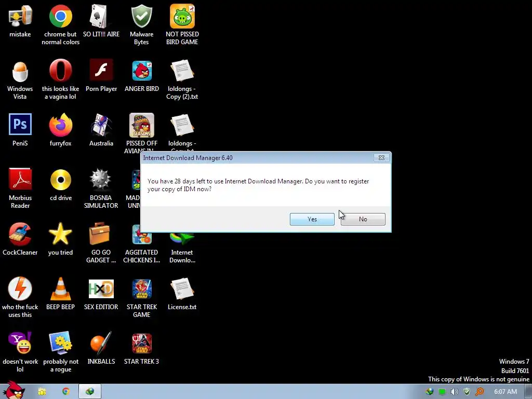Open Chrome from the taskbar
Screen dimensions: 532x399
click(x=66, y=392)
